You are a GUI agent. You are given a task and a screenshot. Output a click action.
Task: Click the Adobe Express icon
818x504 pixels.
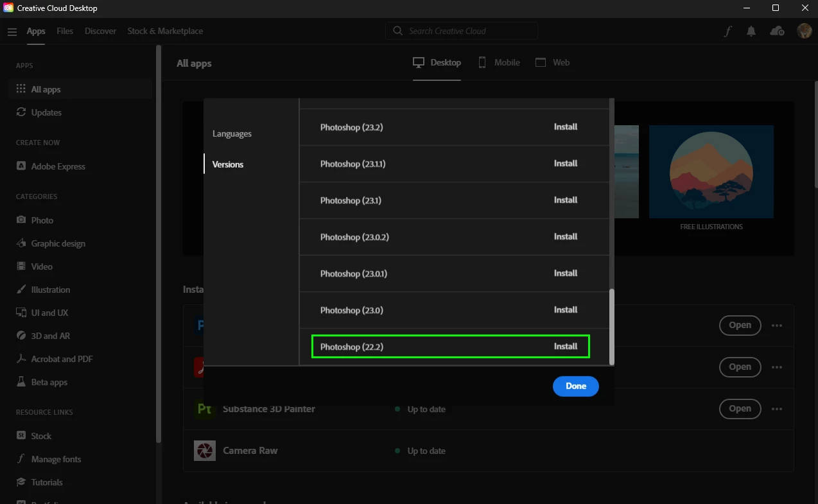coord(21,166)
